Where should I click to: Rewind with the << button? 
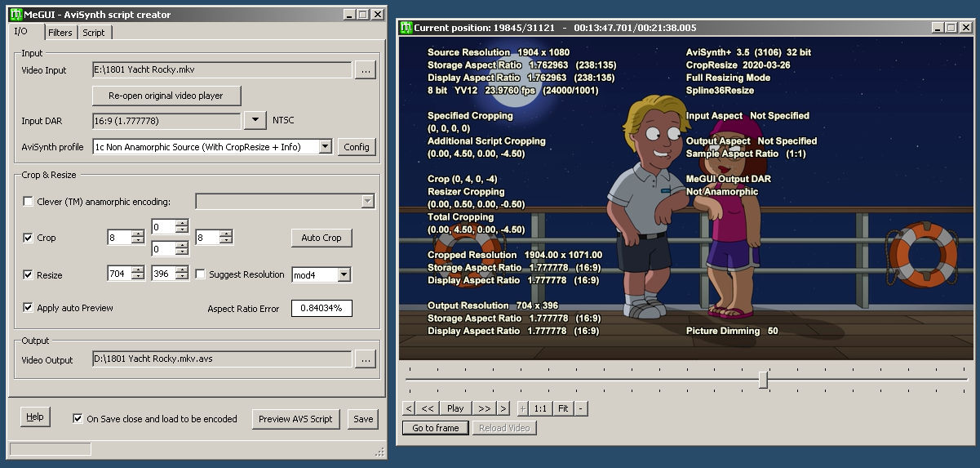(x=428, y=408)
